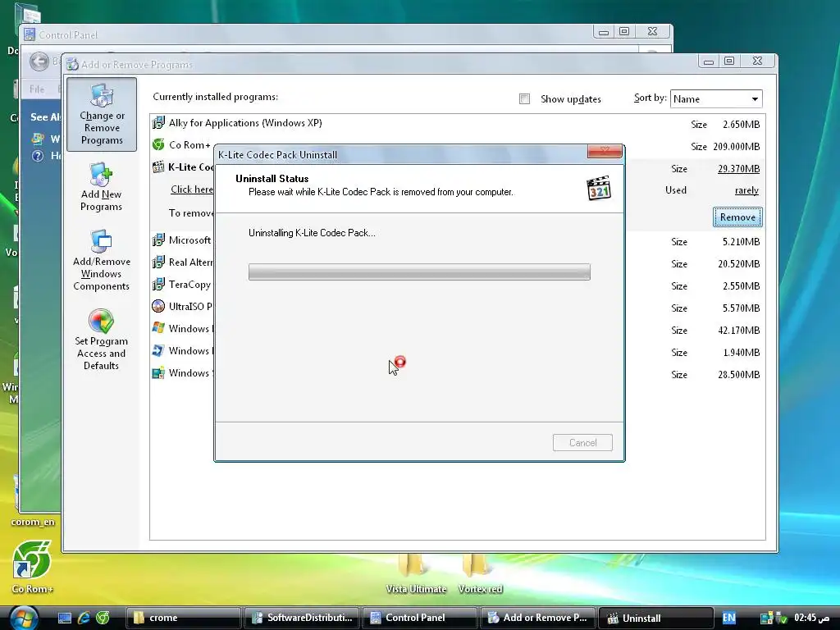Switch to Control Panel taskbar item
The image size is (840, 630).
click(x=419, y=618)
